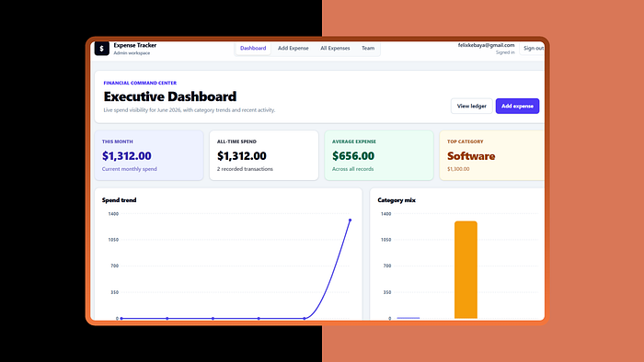The image size is (644, 362).
Task: Click the View ledger button
Action: click(471, 107)
